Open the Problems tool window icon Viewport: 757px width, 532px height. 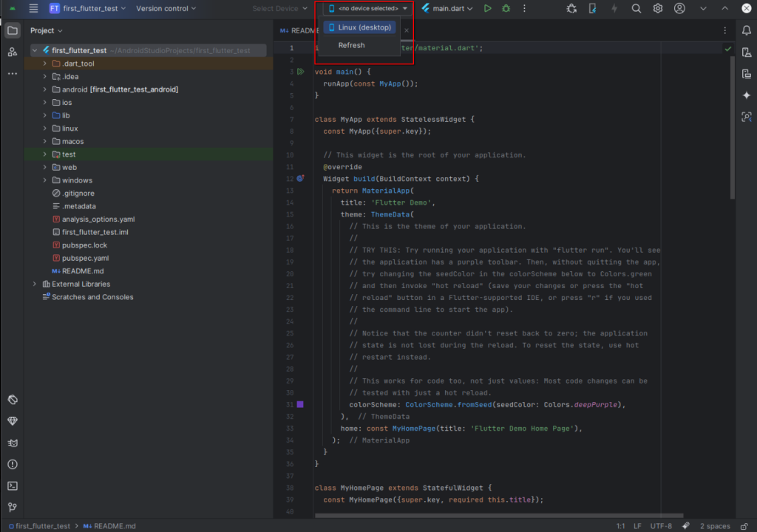pyautogui.click(x=13, y=465)
